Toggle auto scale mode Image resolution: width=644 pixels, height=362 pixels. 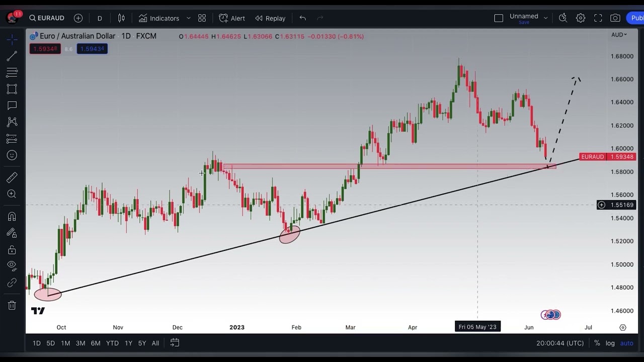click(x=627, y=343)
